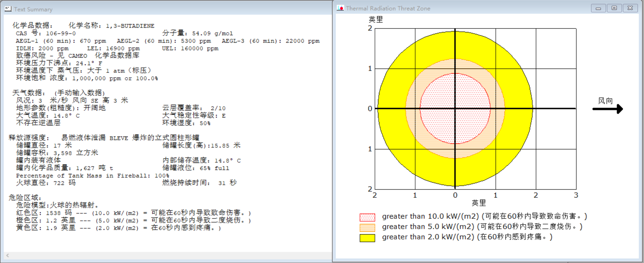Click the Text Summary title bar text

point(33,9)
